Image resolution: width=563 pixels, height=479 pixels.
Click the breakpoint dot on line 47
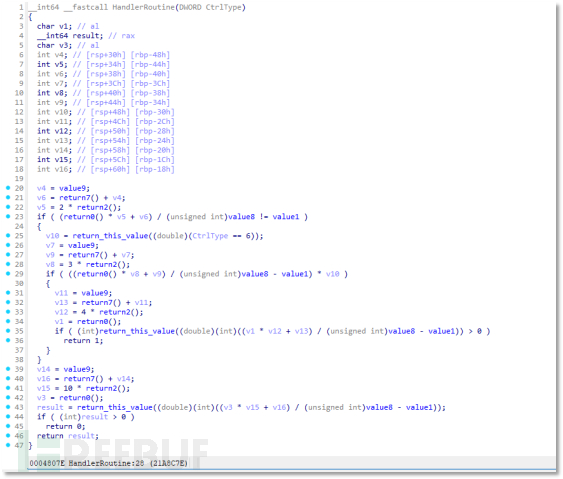[x=8, y=445]
